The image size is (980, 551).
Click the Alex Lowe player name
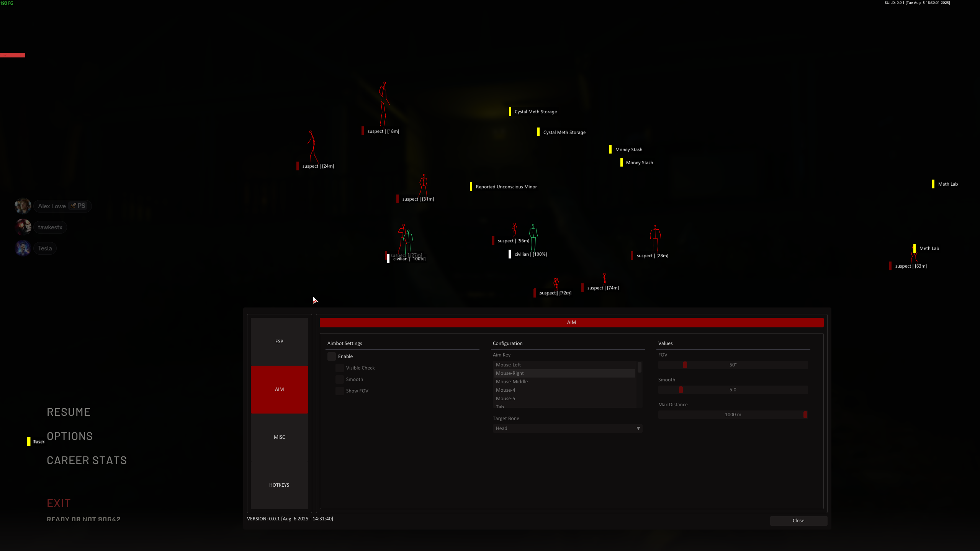52,206
